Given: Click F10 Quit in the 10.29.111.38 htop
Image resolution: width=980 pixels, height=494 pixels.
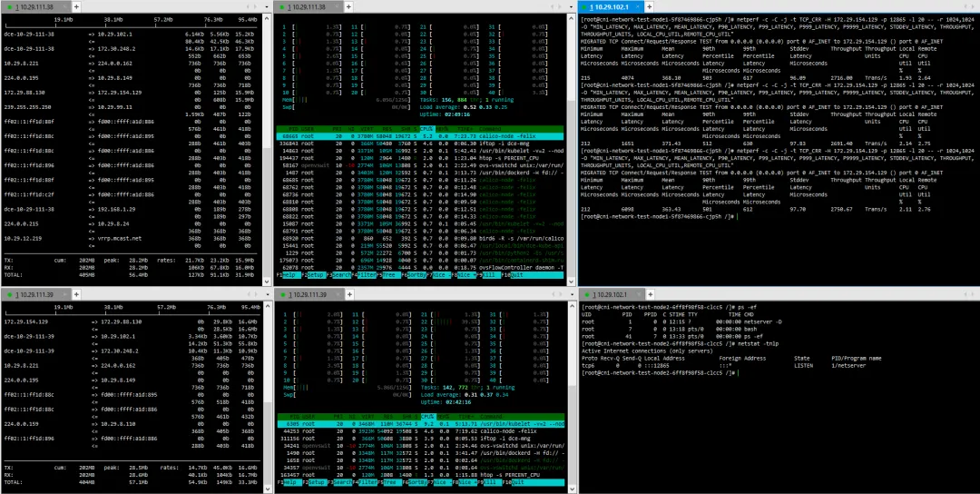Looking at the screenshot, I should click(x=534, y=274).
